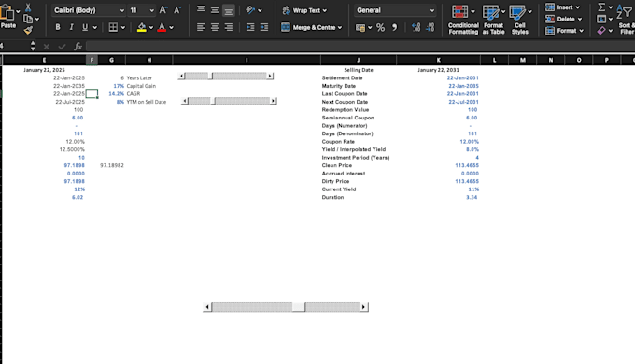Image resolution: width=635 pixels, height=364 pixels.
Task: Click the Insert Function fx icon
Action: tap(78, 47)
